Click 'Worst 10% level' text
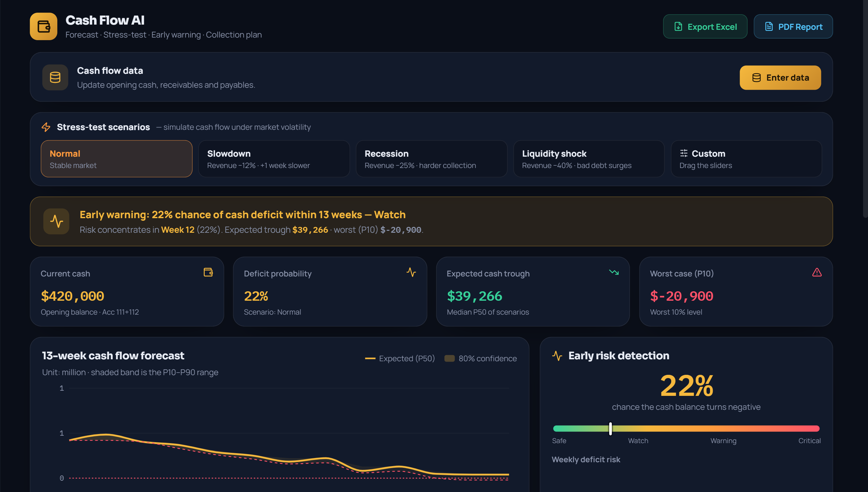This screenshot has height=492, width=868. click(x=676, y=312)
